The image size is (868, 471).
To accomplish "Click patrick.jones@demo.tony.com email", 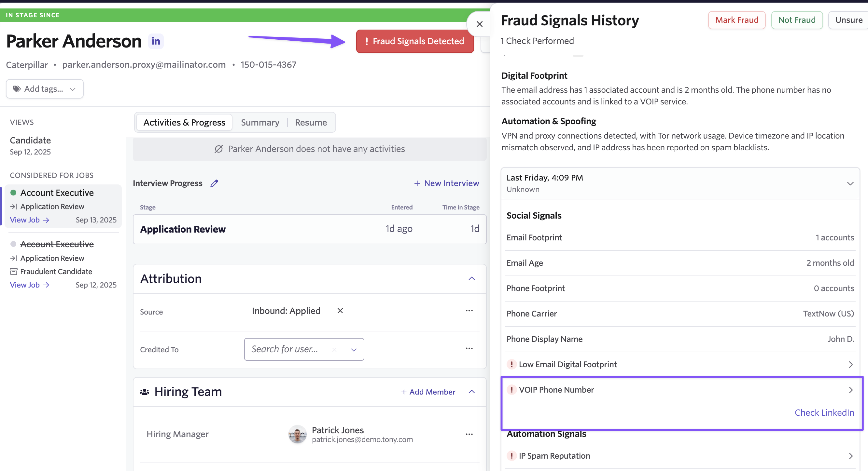I will pos(362,439).
